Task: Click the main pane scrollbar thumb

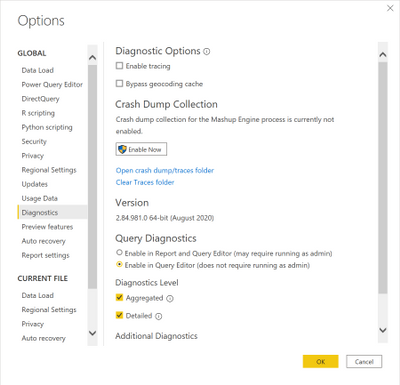Action: tap(383, 178)
